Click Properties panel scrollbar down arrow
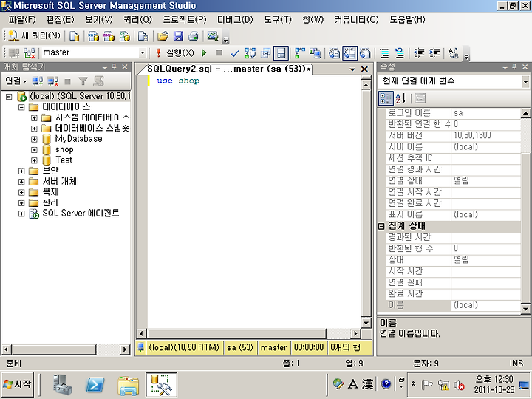 pyautogui.click(x=525, y=308)
